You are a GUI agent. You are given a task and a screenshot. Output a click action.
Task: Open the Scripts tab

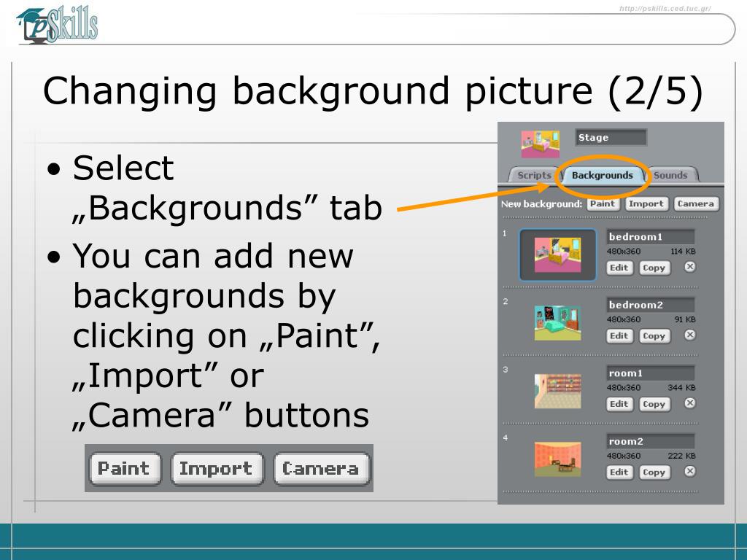[x=533, y=175]
